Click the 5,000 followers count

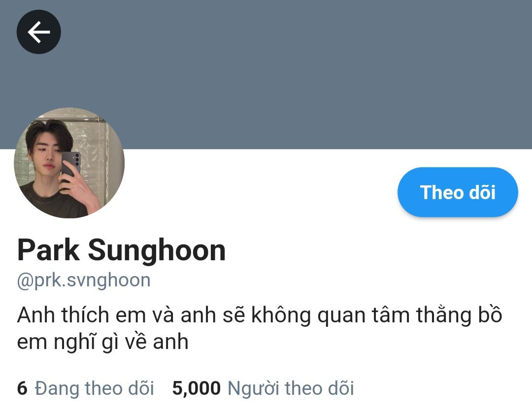click(197, 388)
